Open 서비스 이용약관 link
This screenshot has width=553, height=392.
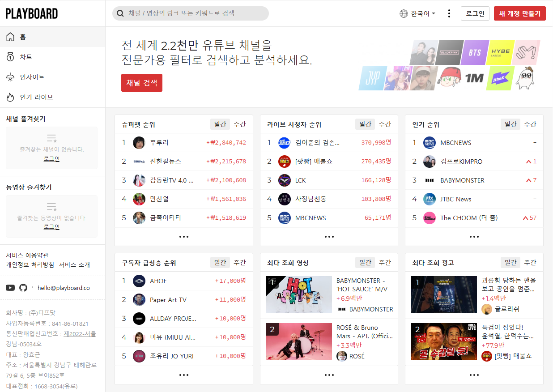tap(27, 255)
